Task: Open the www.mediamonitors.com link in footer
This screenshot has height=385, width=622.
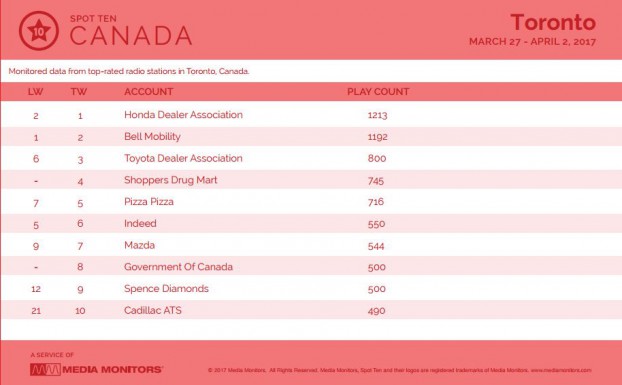Action: click(x=561, y=370)
